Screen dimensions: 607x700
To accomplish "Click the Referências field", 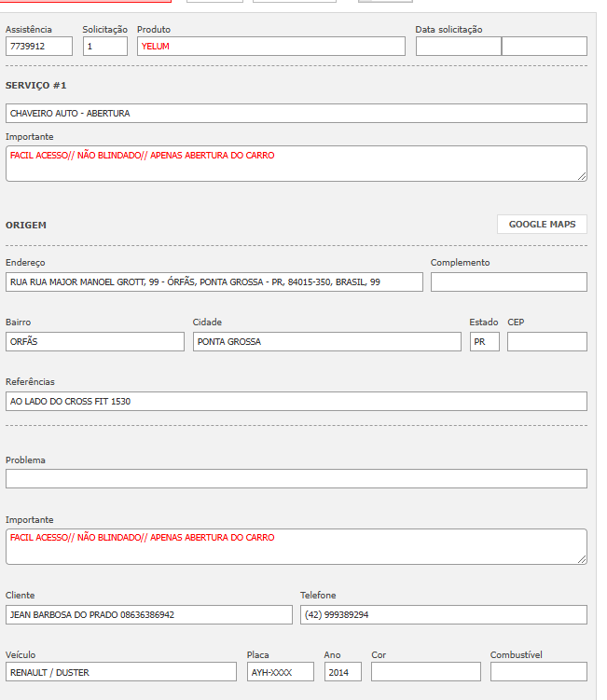I will pyautogui.click(x=296, y=402).
